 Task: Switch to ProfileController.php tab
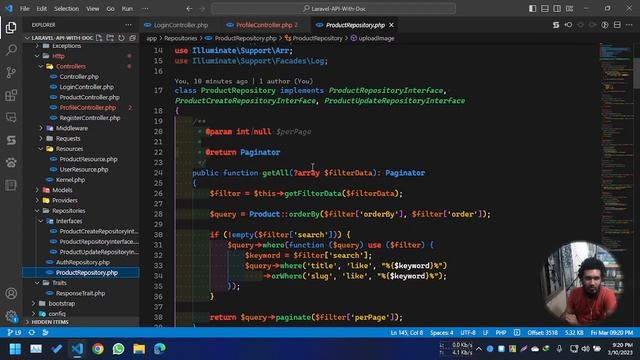[263, 25]
